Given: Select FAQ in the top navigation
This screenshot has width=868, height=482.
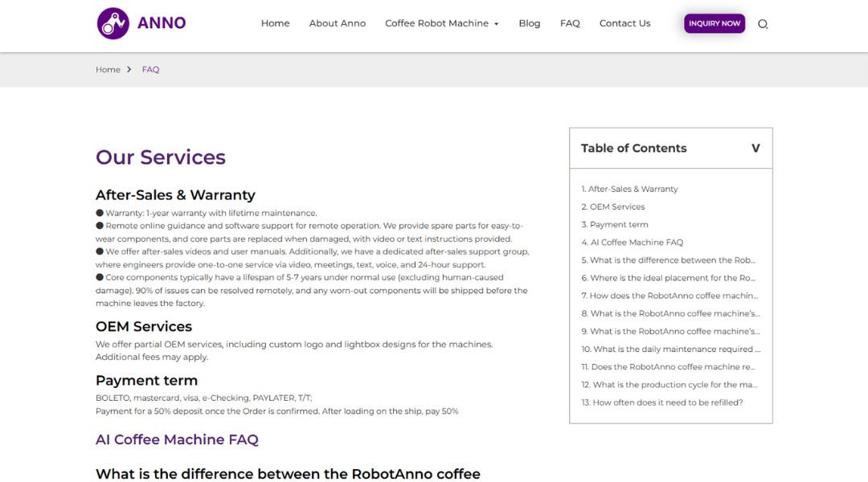Looking at the screenshot, I should (570, 23).
